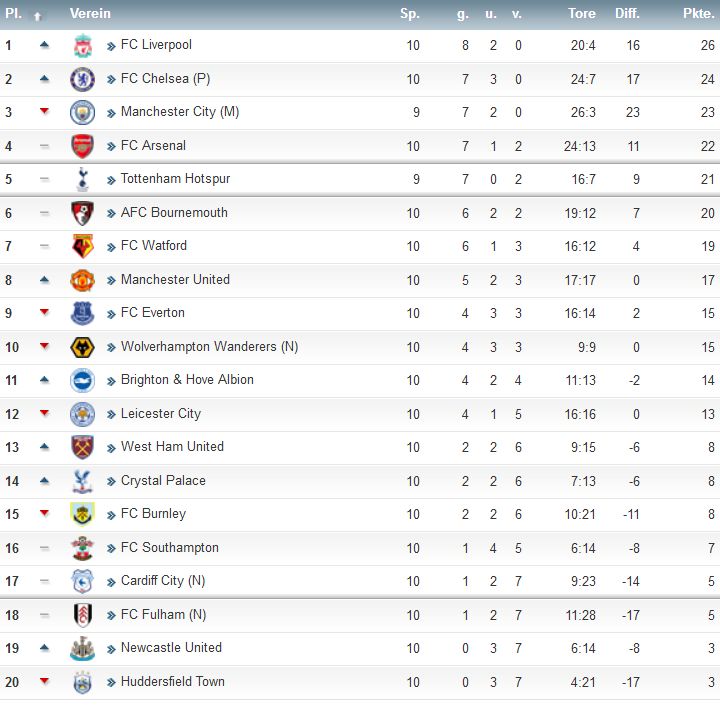Screen dimensions: 720x705
Task: Click the Cardiff City bluebird crest
Action: (83, 581)
